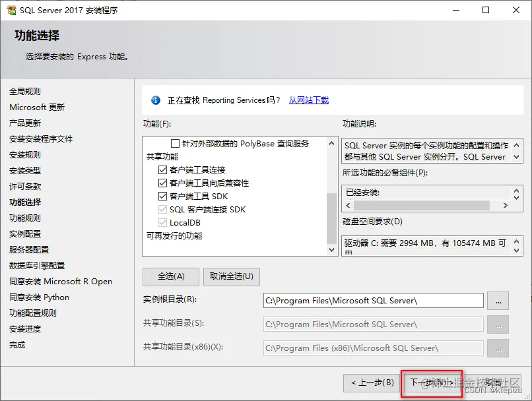Proceed with 下一步(N) > button
Viewport: 532px width, 401px height.
pyautogui.click(x=431, y=383)
